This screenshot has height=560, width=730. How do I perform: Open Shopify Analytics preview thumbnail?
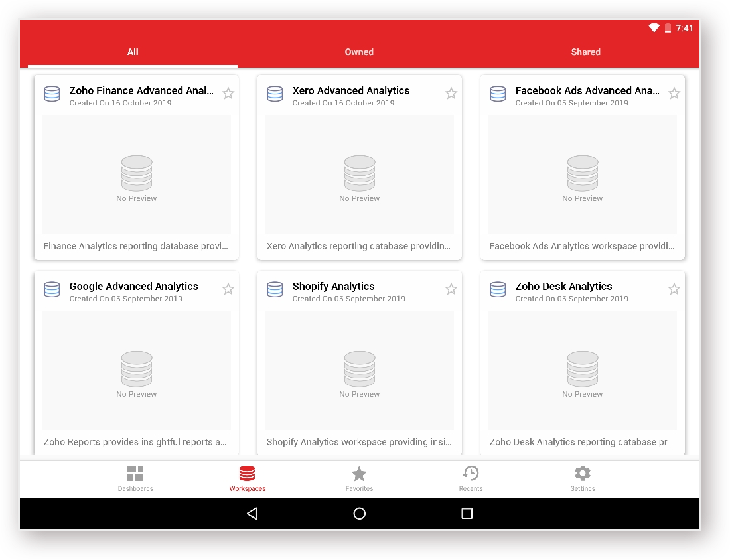[x=360, y=370]
